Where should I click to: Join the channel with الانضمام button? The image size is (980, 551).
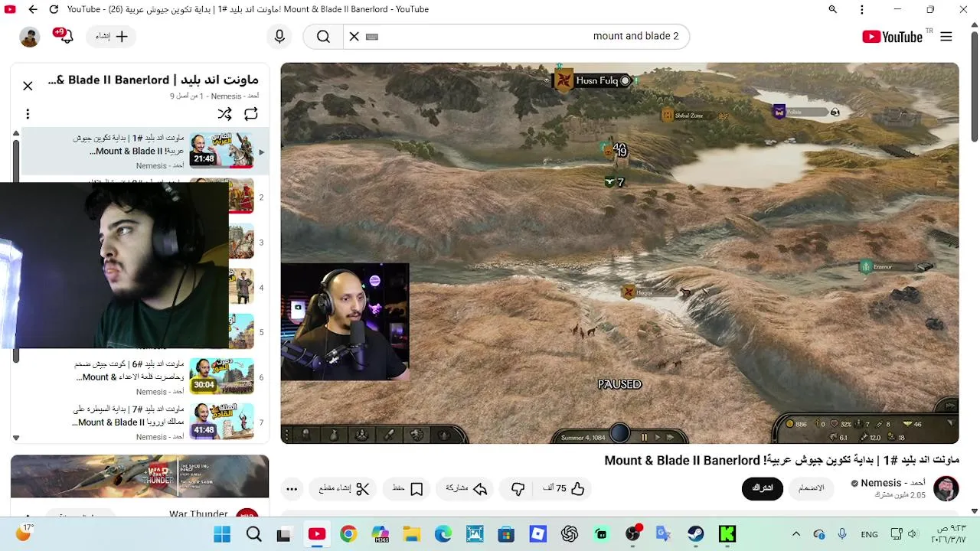pos(812,488)
